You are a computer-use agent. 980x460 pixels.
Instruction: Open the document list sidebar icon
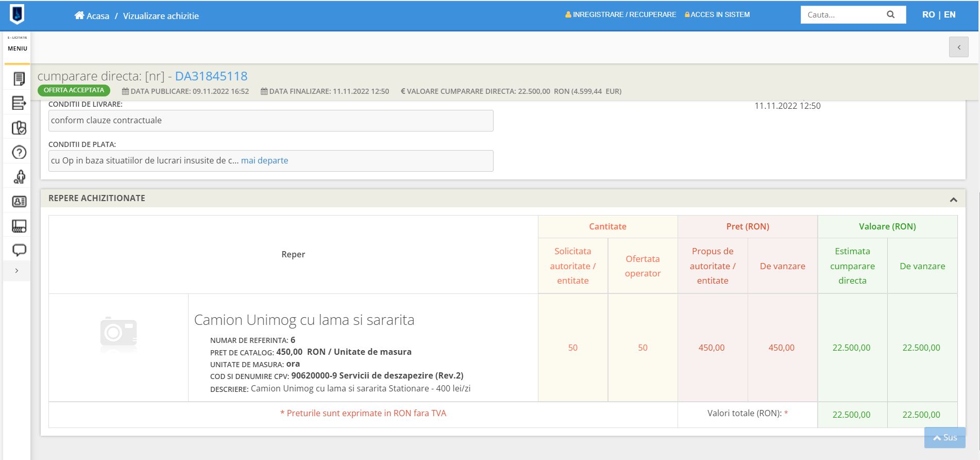coord(19,78)
